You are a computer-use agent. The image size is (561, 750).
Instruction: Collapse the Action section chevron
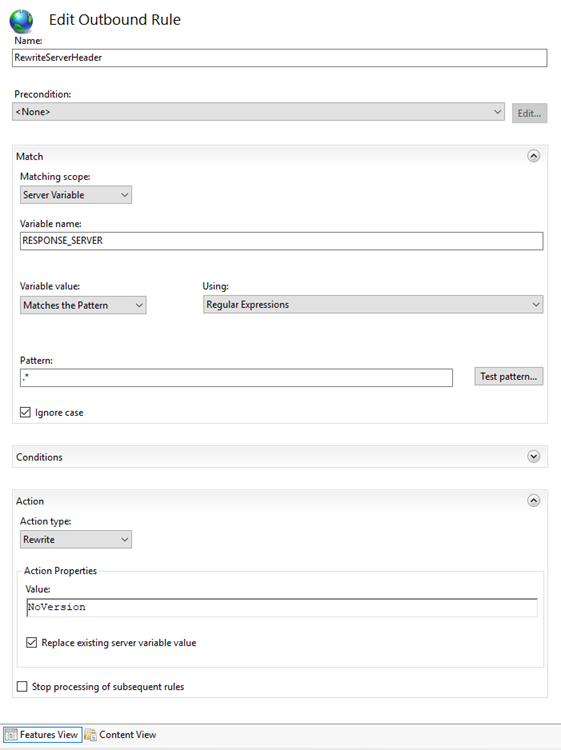pyautogui.click(x=534, y=500)
